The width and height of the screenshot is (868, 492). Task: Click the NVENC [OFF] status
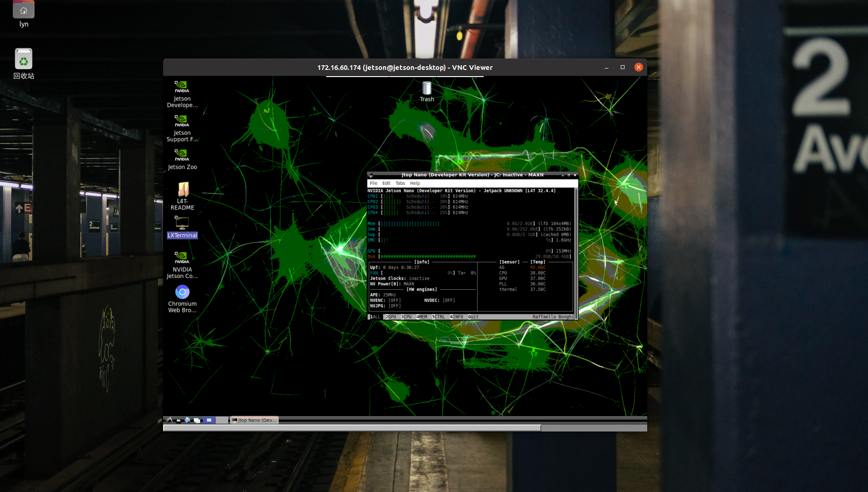[x=385, y=301]
